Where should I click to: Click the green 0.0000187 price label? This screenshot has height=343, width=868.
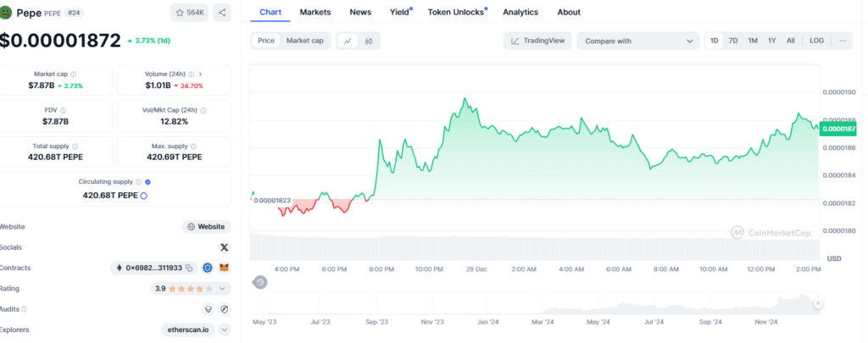pyautogui.click(x=839, y=129)
